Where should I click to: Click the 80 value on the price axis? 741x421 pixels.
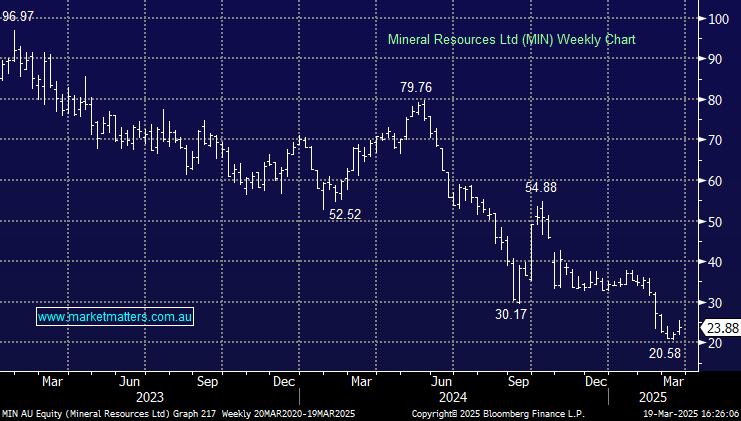point(715,100)
